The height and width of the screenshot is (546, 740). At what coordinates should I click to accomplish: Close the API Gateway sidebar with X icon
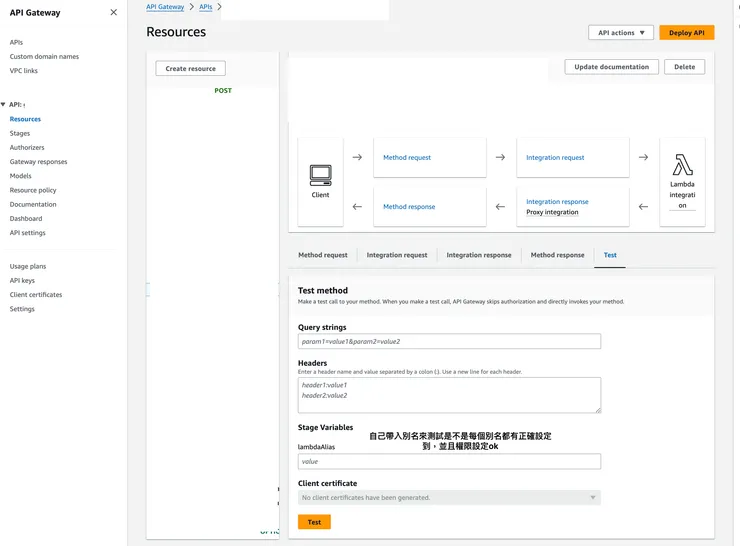(x=114, y=12)
